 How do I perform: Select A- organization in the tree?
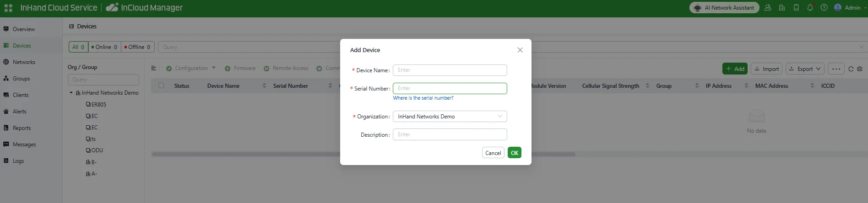tap(92, 174)
